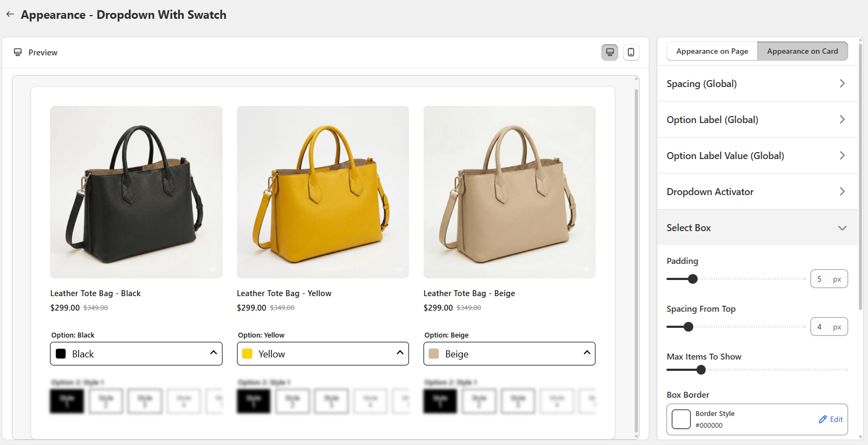Click the Preview monitor icon
Image resolution: width=868 pixels, height=445 pixels.
click(x=18, y=52)
